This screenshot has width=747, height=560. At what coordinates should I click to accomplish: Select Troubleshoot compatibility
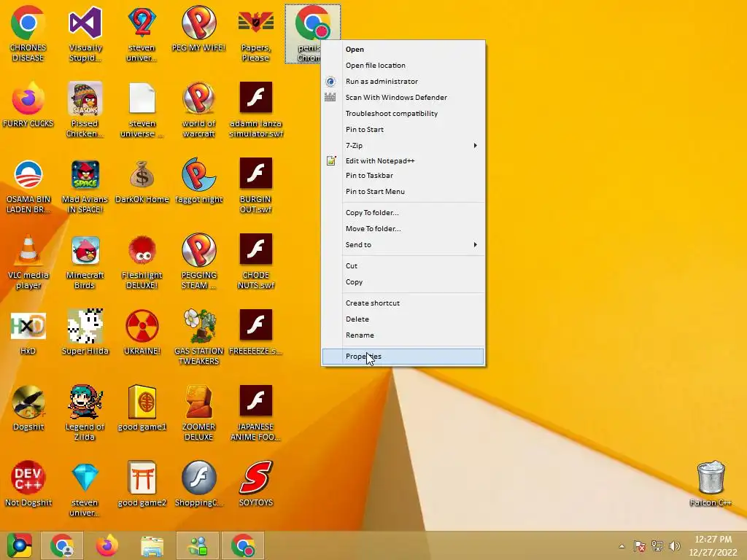pos(403,113)
